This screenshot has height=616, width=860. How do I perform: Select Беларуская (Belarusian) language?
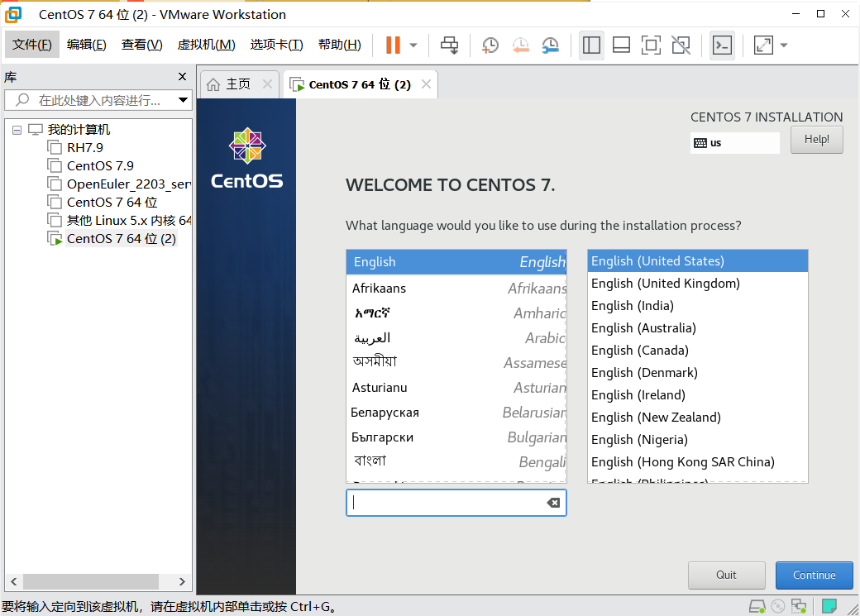click(x=456, y=412)
